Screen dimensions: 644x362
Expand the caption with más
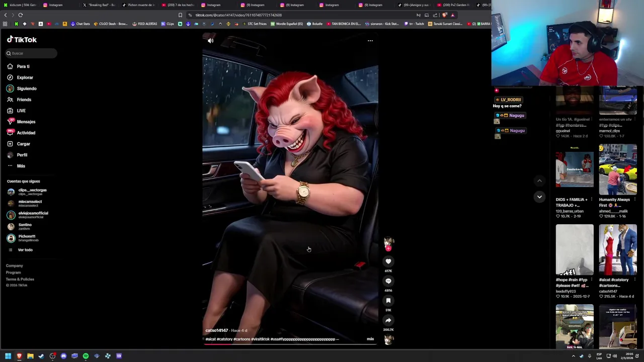(370, 339)
